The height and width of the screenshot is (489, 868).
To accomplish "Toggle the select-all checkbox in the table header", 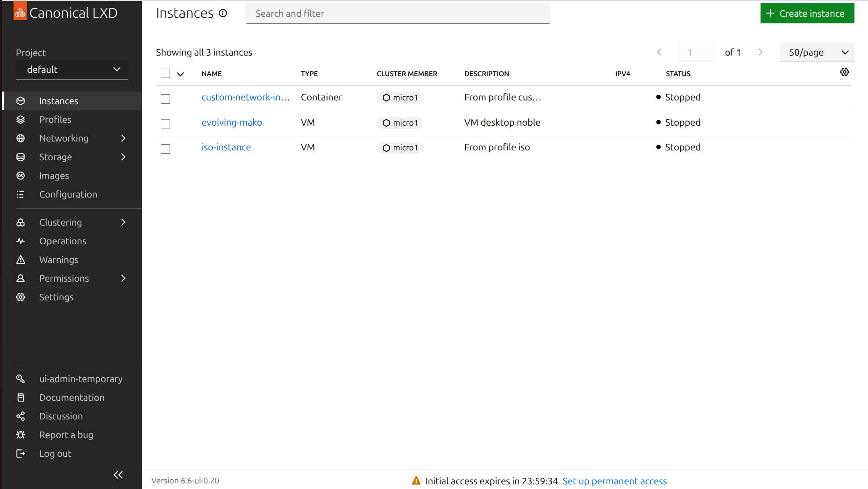I will [x=165, y=73].
